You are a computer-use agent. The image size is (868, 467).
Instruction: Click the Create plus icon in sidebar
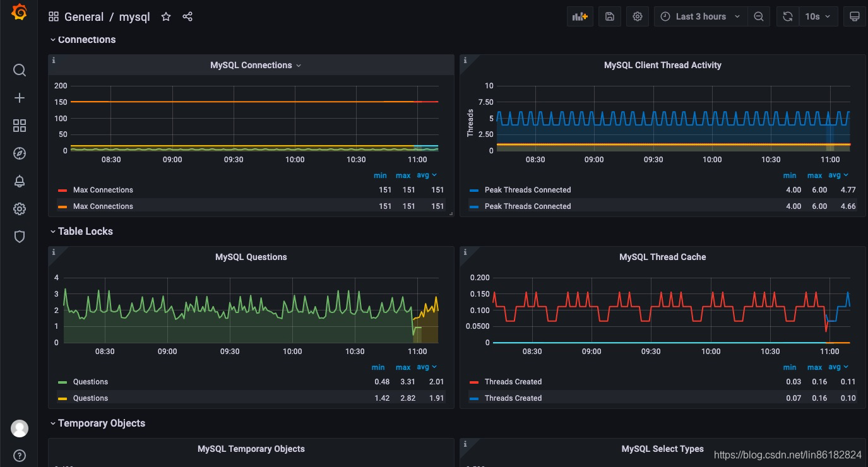[20, 98]
